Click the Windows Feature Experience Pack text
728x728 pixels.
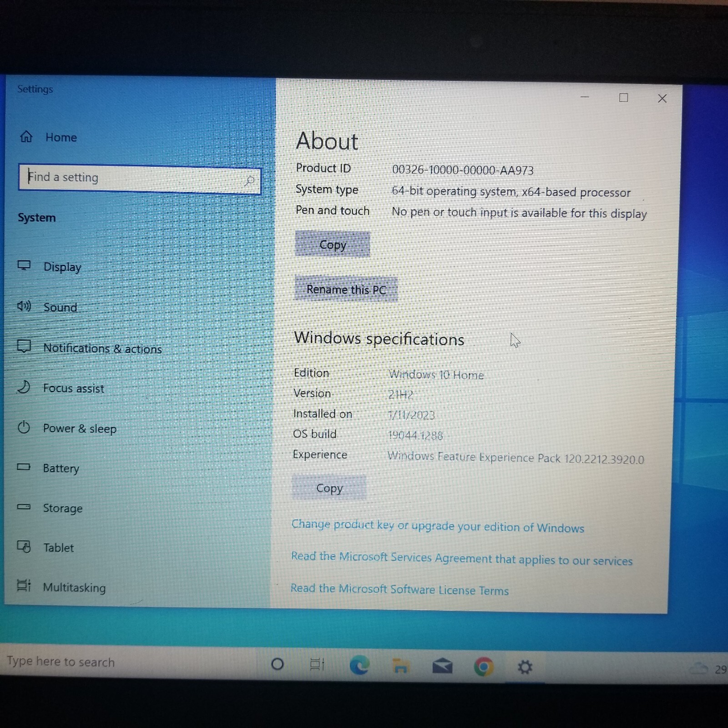point(516,457)
